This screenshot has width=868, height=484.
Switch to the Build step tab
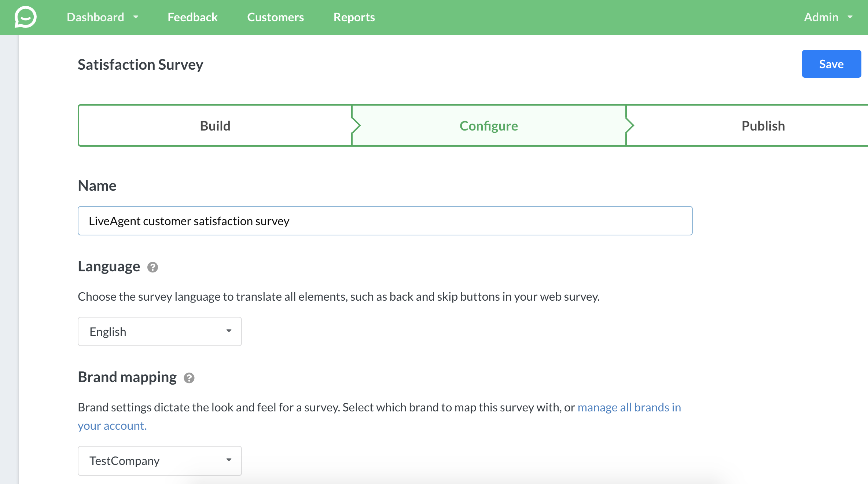coord(215,126)
